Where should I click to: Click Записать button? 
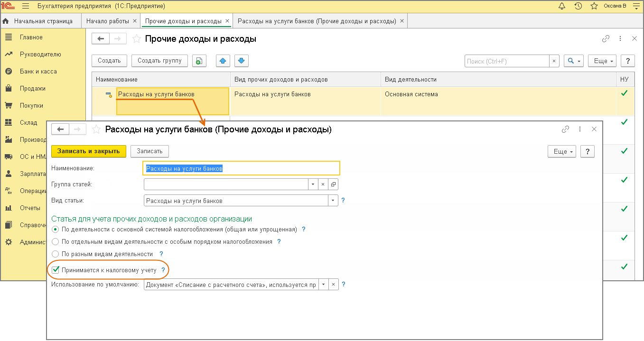pos(149,151)
